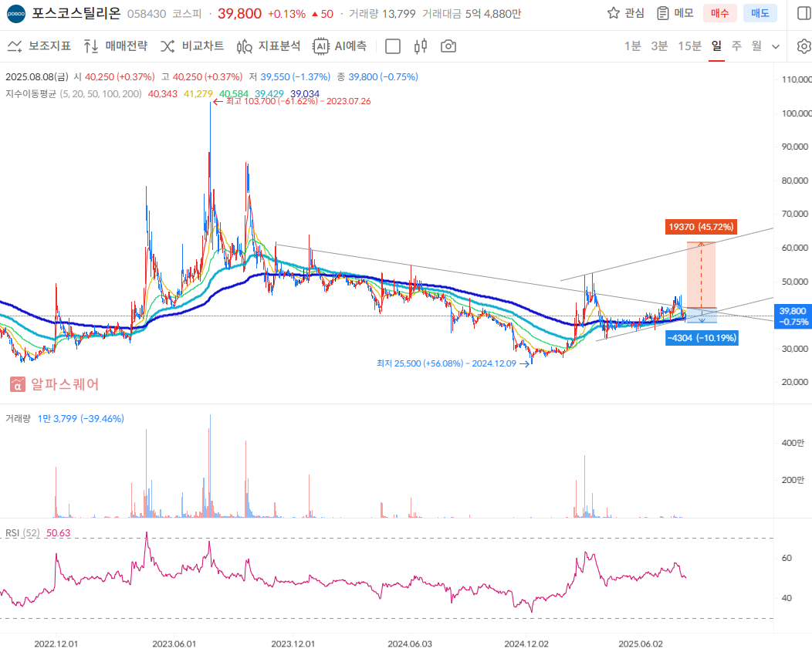Click the 코스피 market label
Viewport: 812px width, 652px height.
[187, 14]
